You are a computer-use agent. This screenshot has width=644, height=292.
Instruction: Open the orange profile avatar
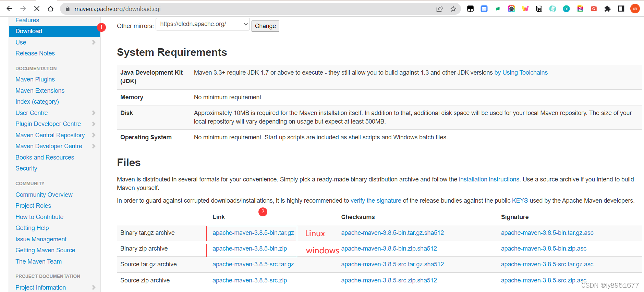pyautogui.click(x=635, y=9)
